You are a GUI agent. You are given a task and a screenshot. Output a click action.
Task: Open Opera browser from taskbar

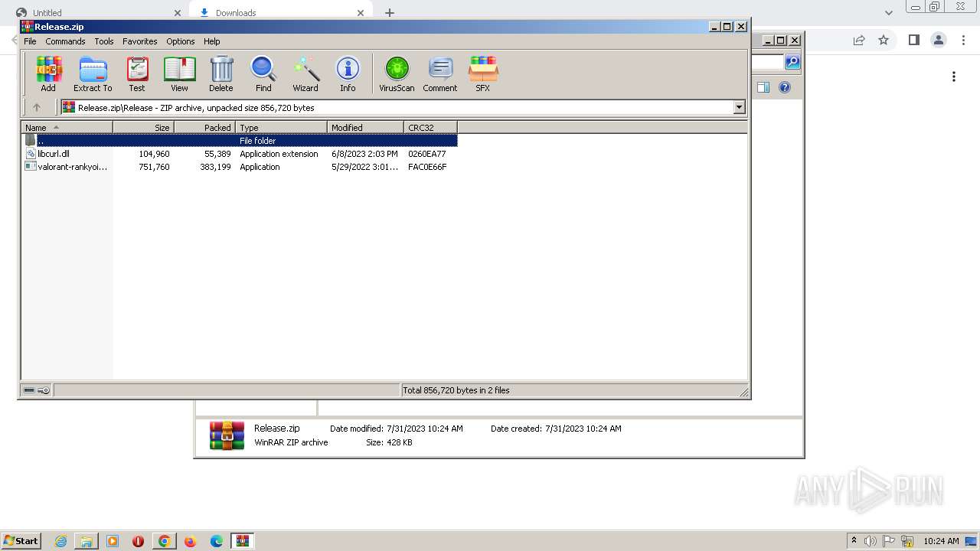pyautogui.click(x=139, y=541)
